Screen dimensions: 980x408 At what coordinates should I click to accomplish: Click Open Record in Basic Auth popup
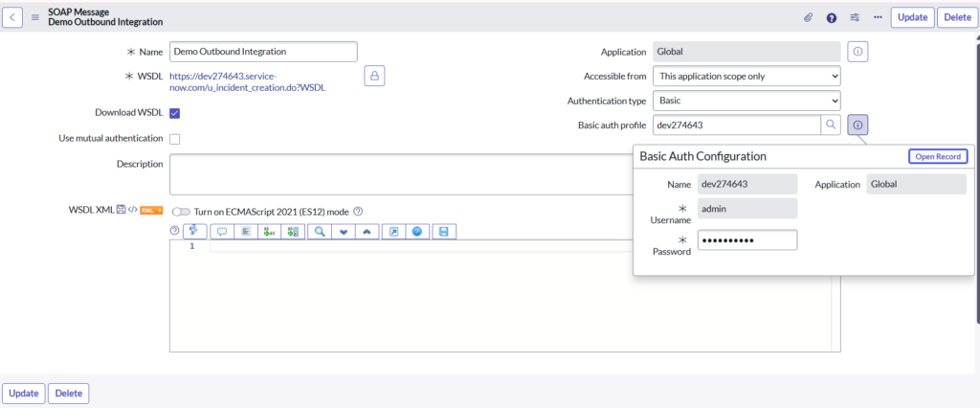click(x=937, y=156)
